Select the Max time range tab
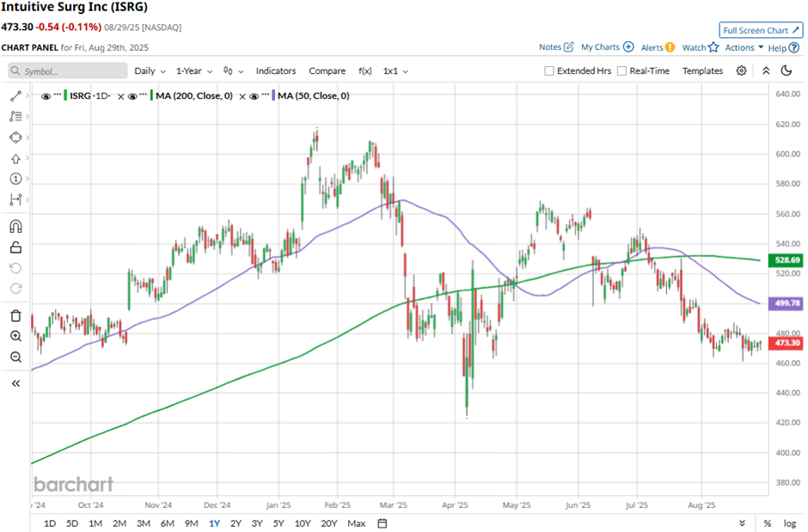Viewport: 808px width, 532px height. click(357, 523)
